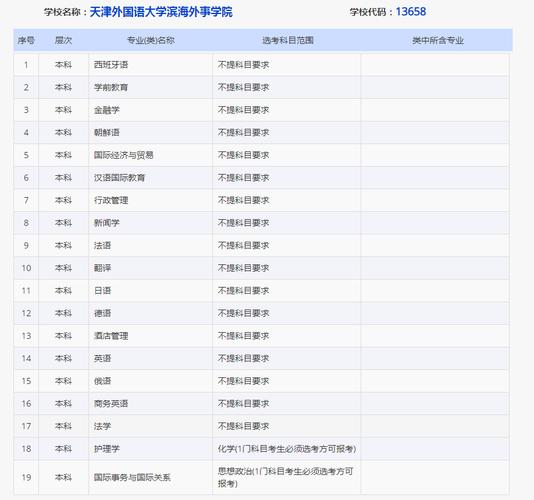
Task: Click 本科 in the 行政管理 row
Action: click(x=63, y=200)
